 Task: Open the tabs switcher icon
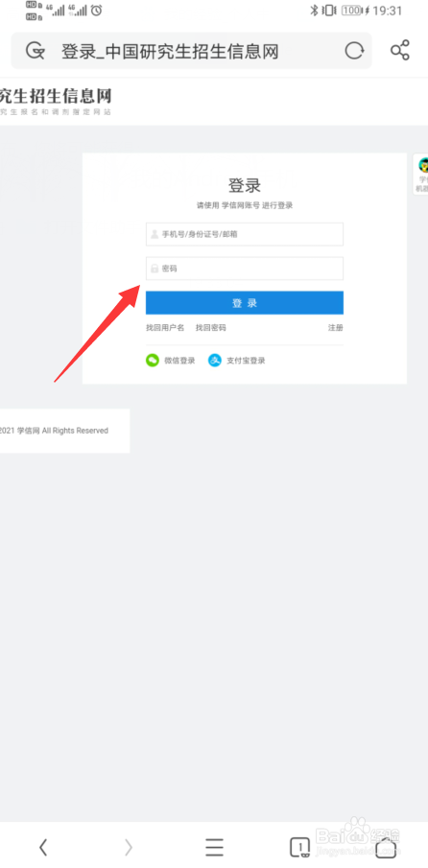(299, 847)
